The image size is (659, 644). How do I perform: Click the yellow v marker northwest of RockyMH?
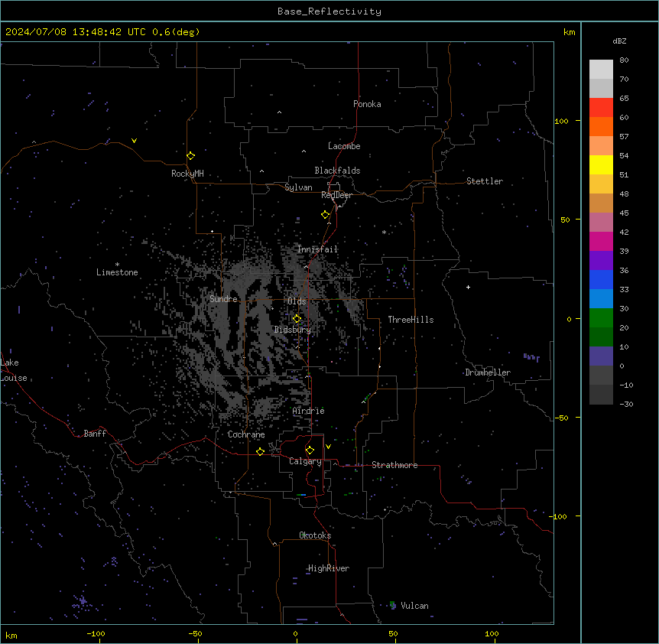[x=134, y=141]
